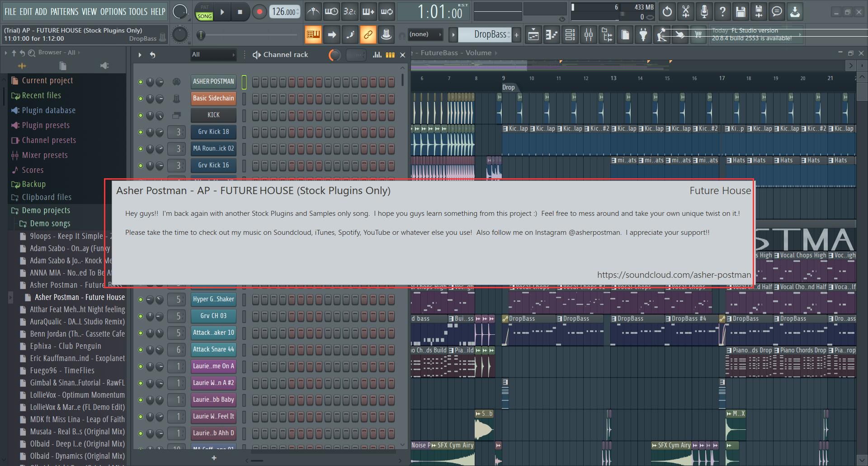
Task: Open the DropBass pattern selector
Action: [485, 34]
